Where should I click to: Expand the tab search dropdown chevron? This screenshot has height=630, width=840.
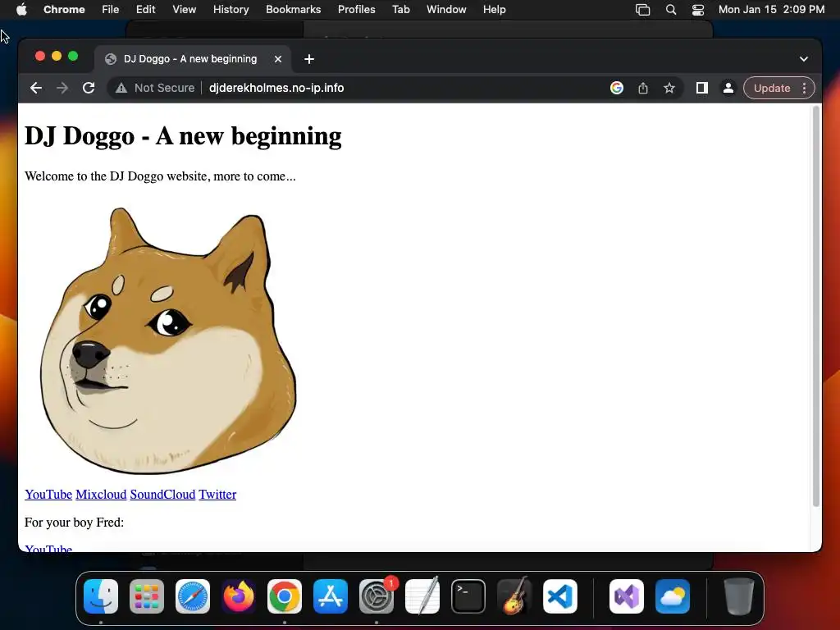coord(804,59)
